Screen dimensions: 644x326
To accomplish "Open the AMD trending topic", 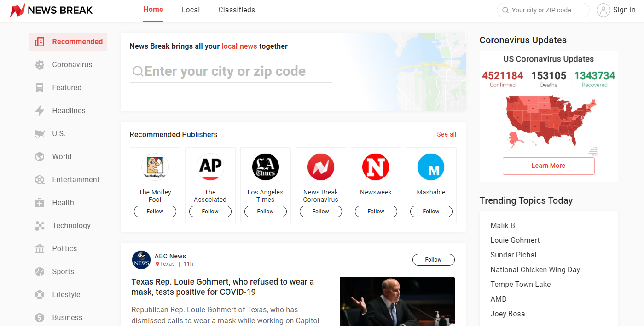I will coord(499,299).
